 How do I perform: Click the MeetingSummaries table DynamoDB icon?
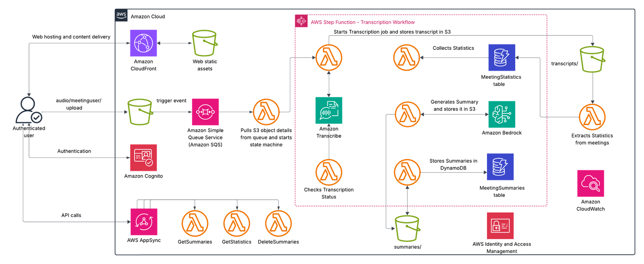[500, 167]
